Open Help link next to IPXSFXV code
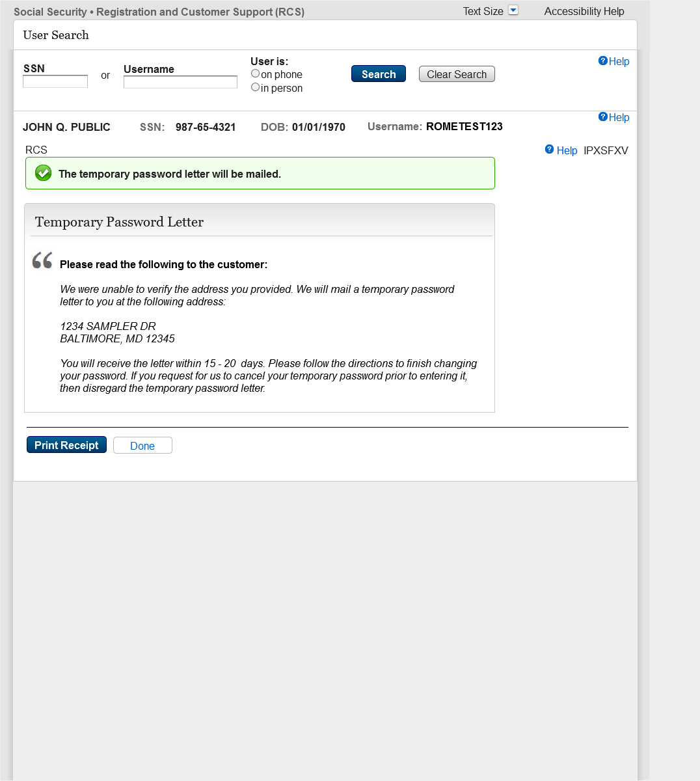Viewport: 700px width, 781px height. [561, 150]
